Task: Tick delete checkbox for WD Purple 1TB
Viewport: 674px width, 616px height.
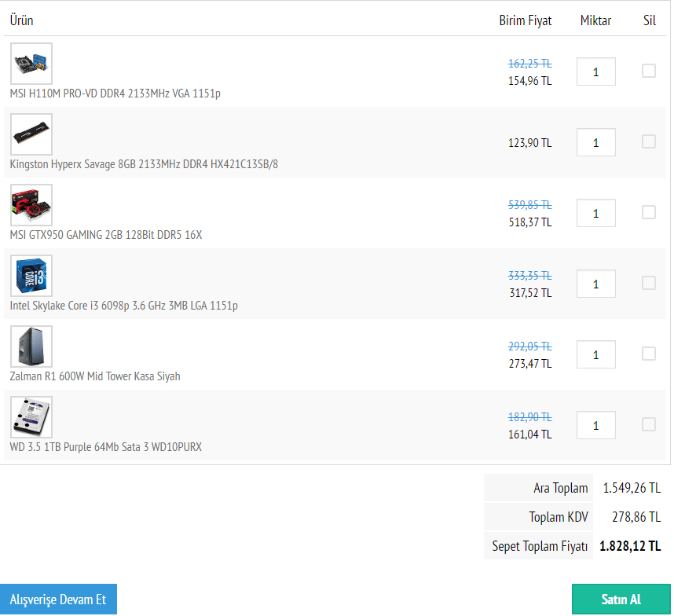Action: pyautogui.click(x=648, y=424)
